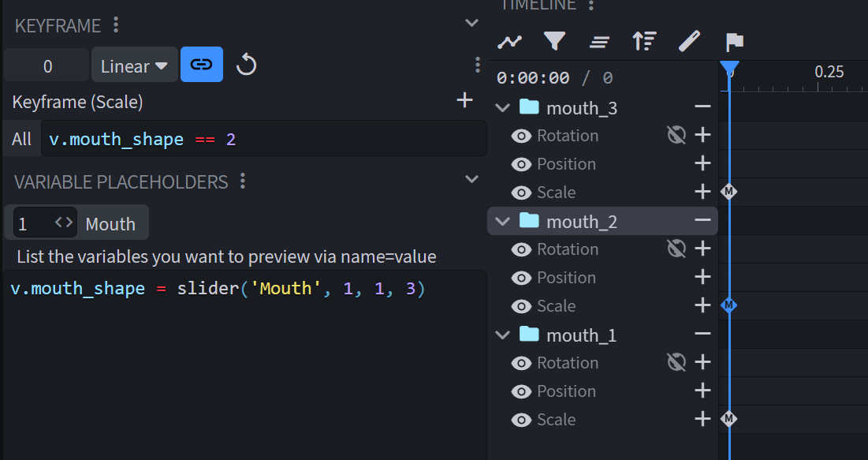Open the Keyframe panel three-dot menu

pos(116,25)
